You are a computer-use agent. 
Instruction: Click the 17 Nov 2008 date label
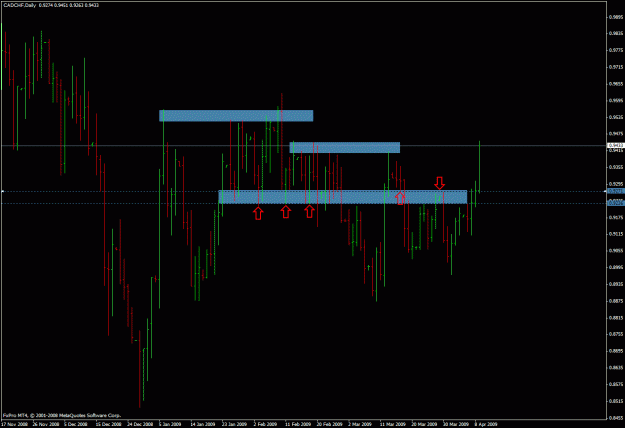tap(14, 424)
